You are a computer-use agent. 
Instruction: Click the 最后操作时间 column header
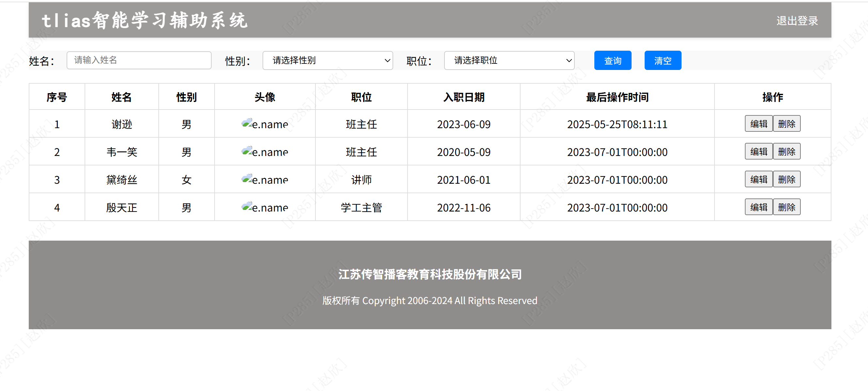(617, 97)
